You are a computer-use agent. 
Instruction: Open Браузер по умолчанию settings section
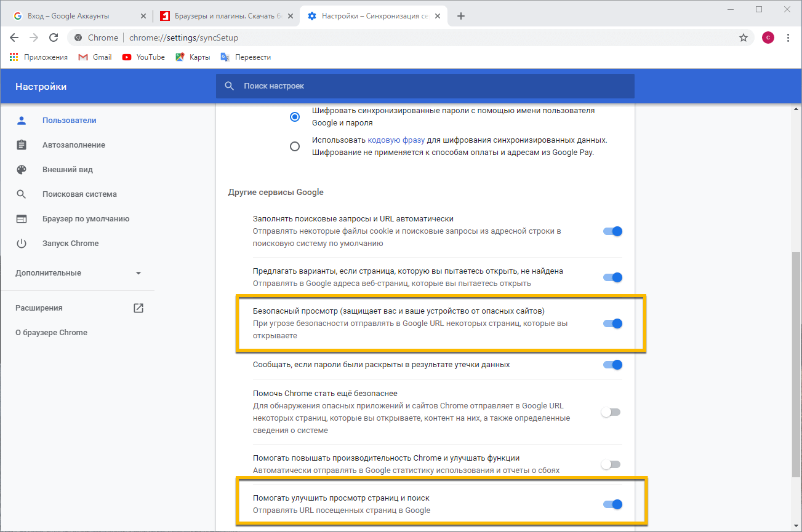coord(86,219)
